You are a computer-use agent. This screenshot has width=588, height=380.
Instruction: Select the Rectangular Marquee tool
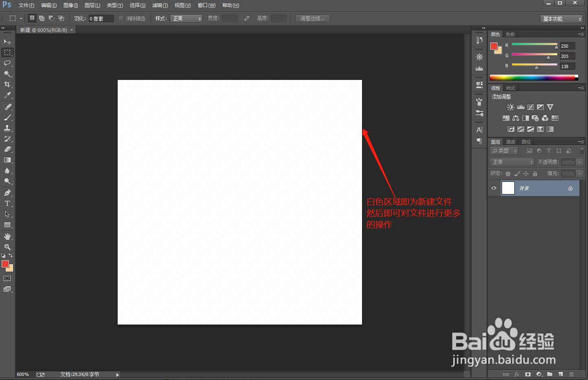tap(7, 53)
